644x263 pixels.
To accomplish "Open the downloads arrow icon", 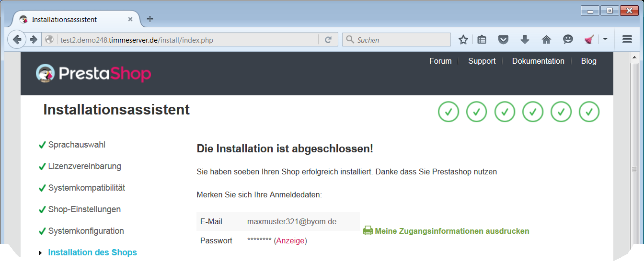I will (x=525, y=40).
